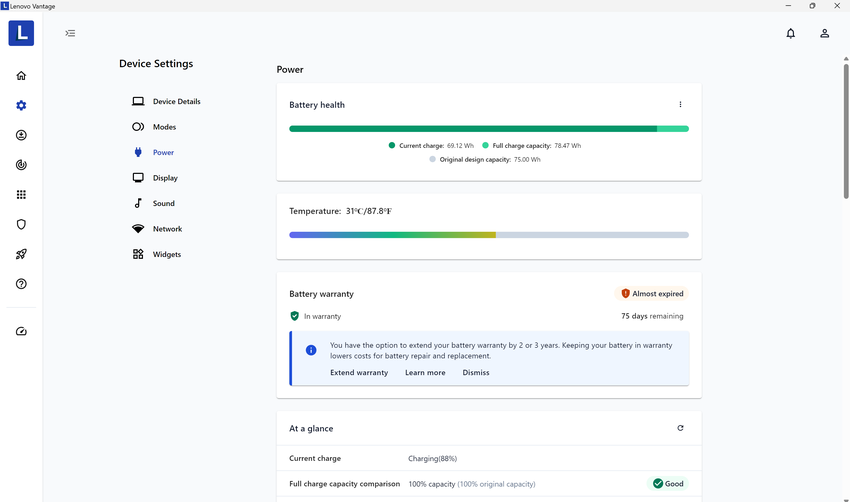The height and width of the screenshot is (502, 850).
Task: Open the Help question mark icon
Action: pos(21,284)
